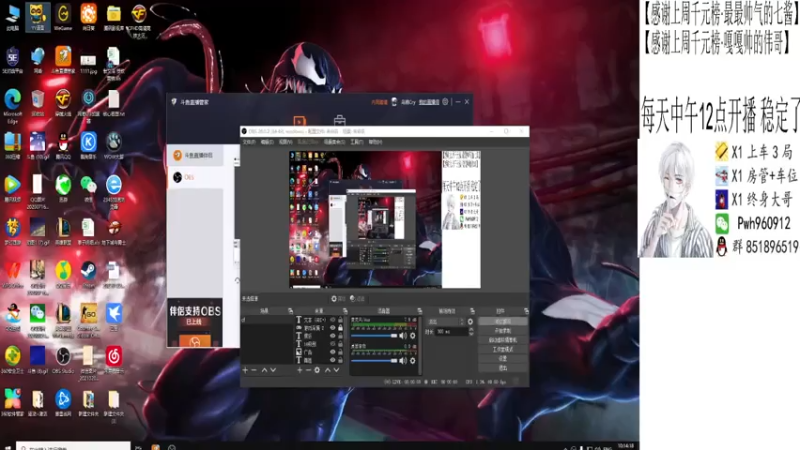Open 麦克风/Aux audio settings gear
Viewport: 800px width, 450px height.
tap(412, 336)
